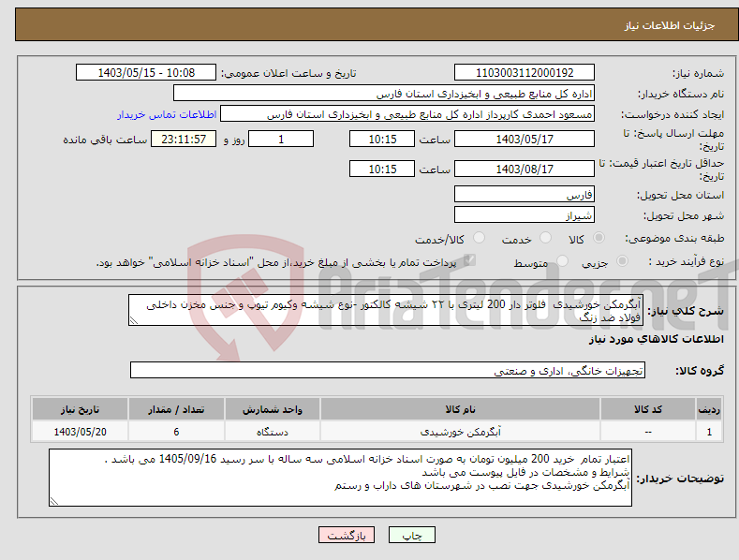Screen dimensions: 739x560
Task: Click the تاریخ نیاز column header
Action: (x=80, y=409)
